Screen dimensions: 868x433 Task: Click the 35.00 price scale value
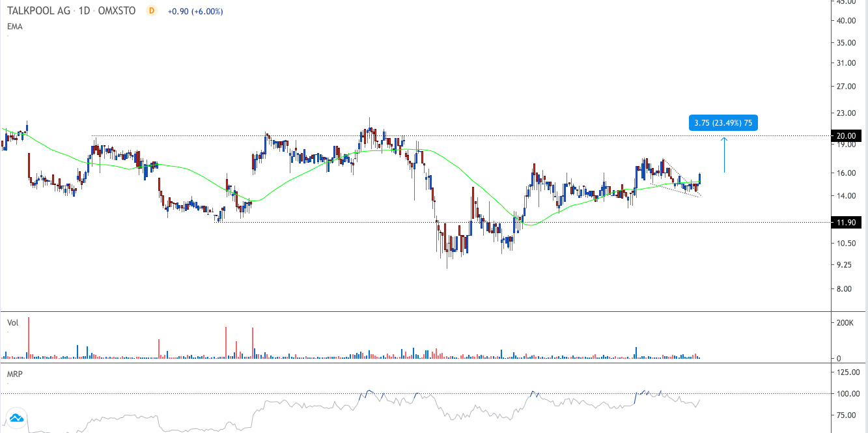click(847, 43)
